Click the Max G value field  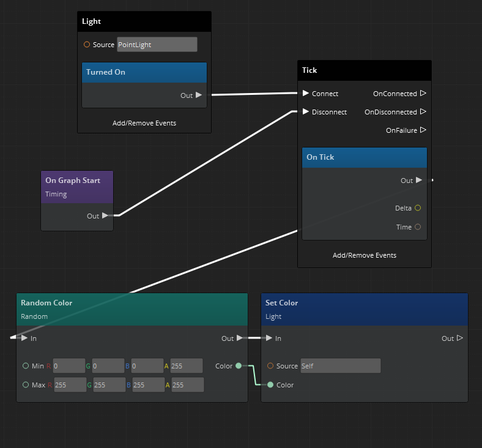(108, 385)
